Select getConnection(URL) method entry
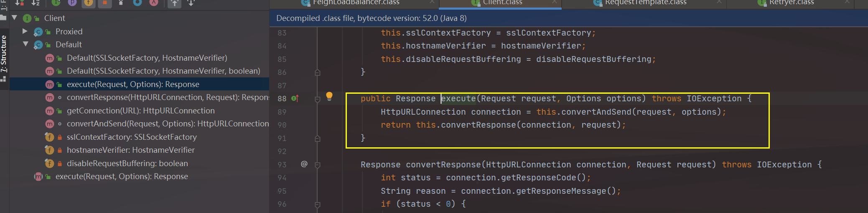The width and height of the screenshot is (868, 213). point(139,110)
